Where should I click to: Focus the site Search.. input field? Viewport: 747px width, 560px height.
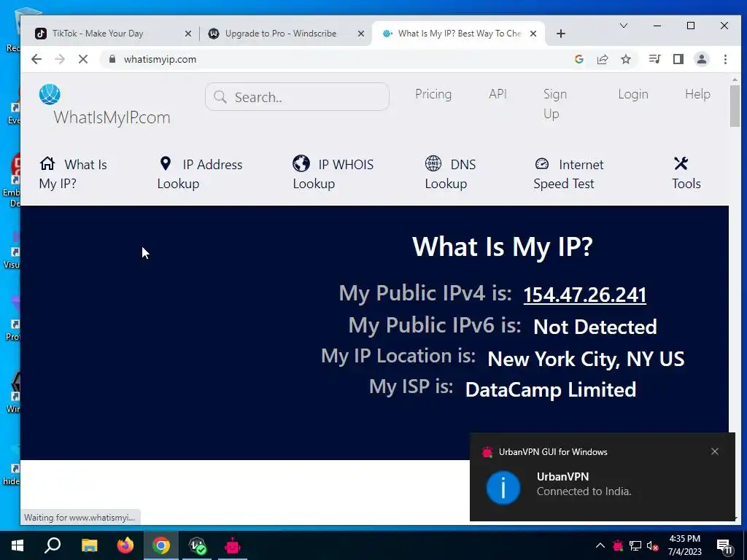click(298, 97)
